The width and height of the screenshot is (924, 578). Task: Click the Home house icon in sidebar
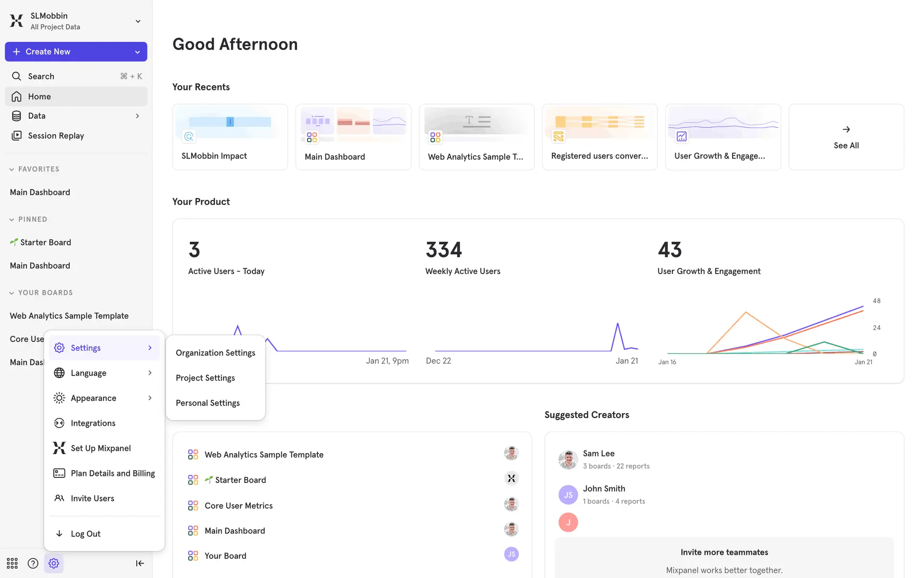(16, 96)
